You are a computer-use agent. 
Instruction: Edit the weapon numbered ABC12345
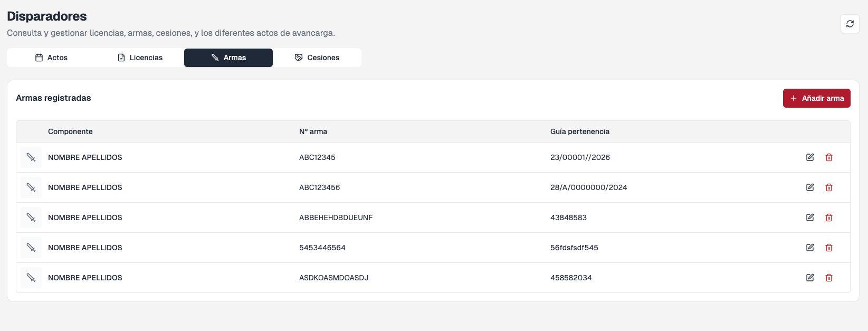[810, 157]
